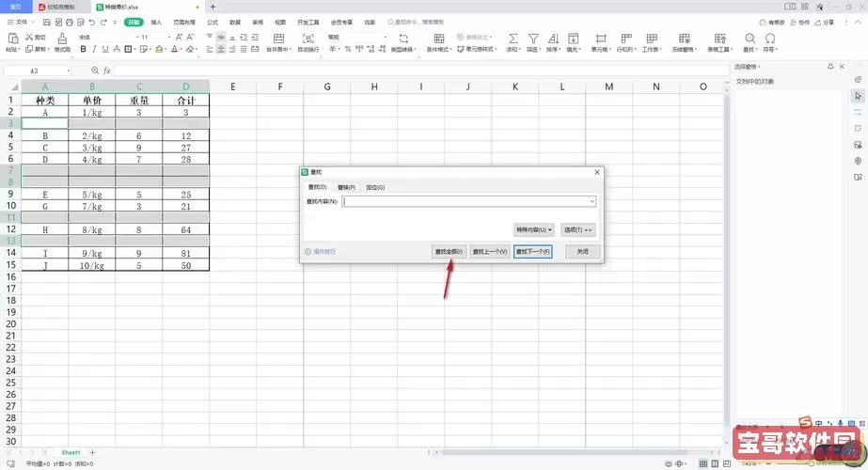Select column header F
Viewport: 868px width, 470px height.
point(280,86)
